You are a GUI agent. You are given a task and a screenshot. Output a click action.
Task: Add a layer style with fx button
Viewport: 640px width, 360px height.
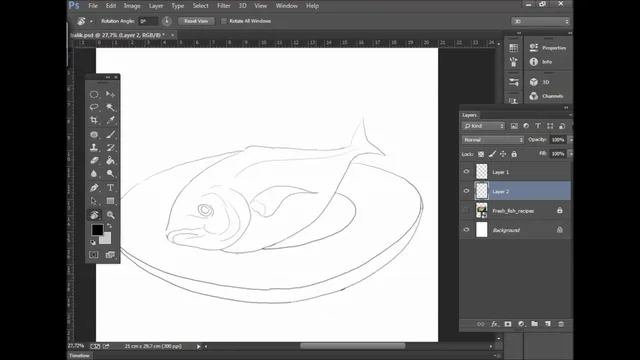click(x=494, y=324)
